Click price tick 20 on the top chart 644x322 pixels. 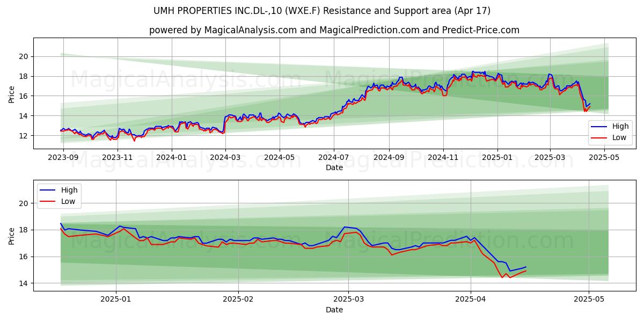point(25,56)
